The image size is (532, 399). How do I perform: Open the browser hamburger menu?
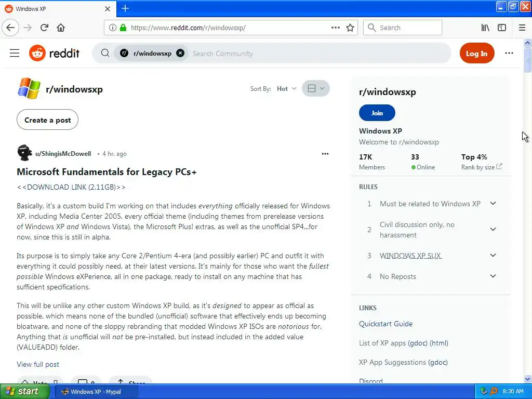tap(522, 28)
